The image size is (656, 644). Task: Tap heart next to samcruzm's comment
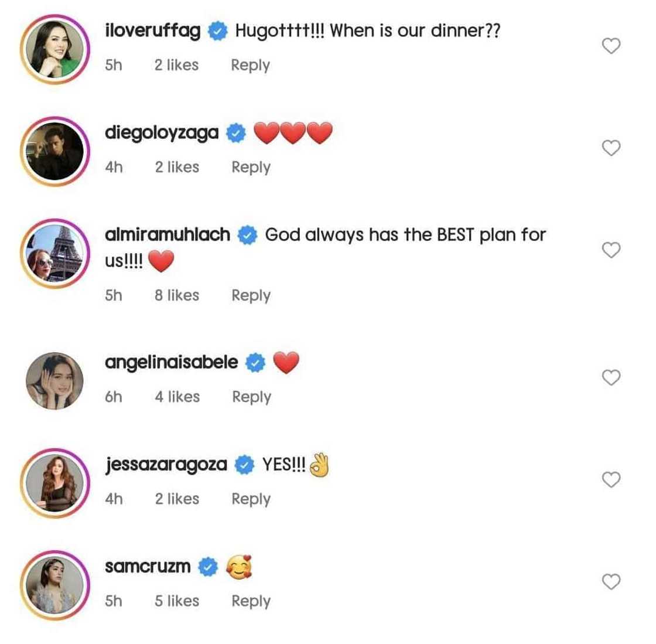point(611,581)
